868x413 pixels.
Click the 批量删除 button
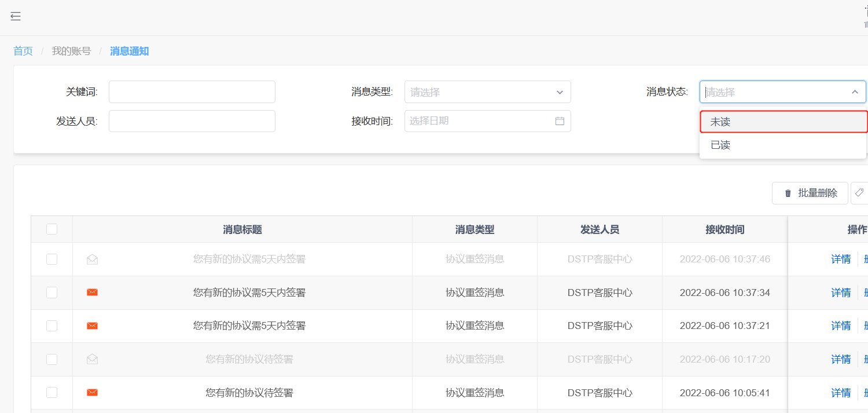click(x=810, y=193)
